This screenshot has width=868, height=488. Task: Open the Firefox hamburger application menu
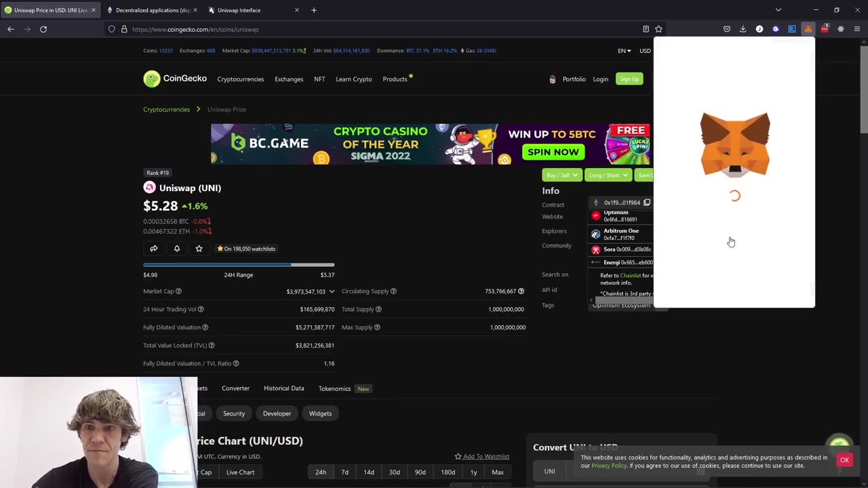tap(857, 29)
